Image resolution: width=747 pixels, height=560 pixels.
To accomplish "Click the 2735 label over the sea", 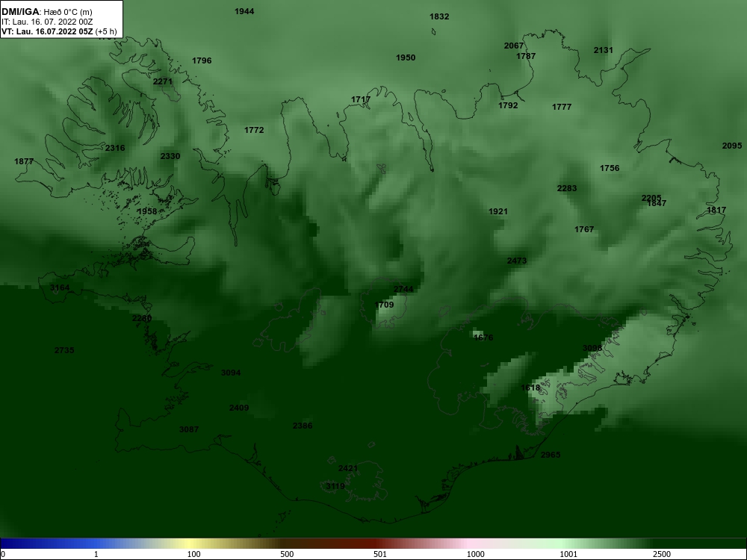I will (64, 350).
